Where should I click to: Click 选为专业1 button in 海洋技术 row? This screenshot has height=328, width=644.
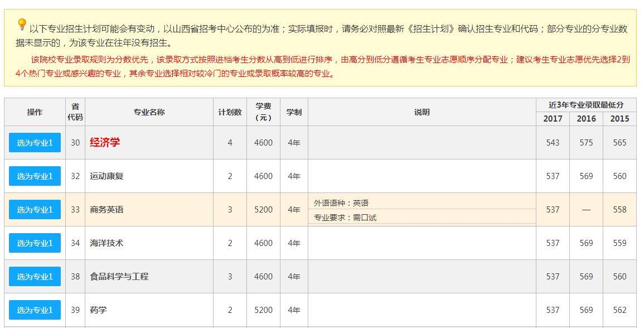(35, 243)
